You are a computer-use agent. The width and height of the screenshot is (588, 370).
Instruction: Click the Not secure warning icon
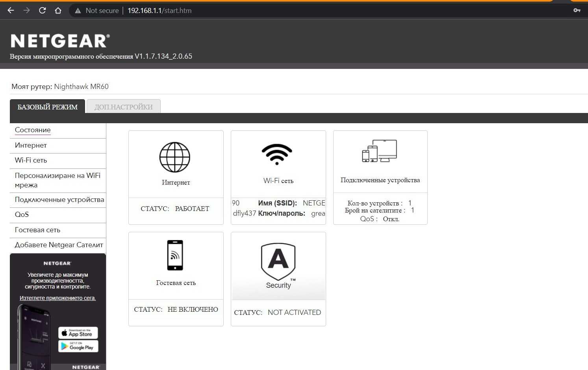click(78, 11)
